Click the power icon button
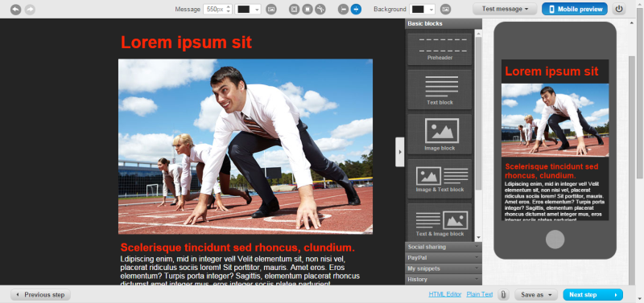644x303 pixels. pos(619,9)
